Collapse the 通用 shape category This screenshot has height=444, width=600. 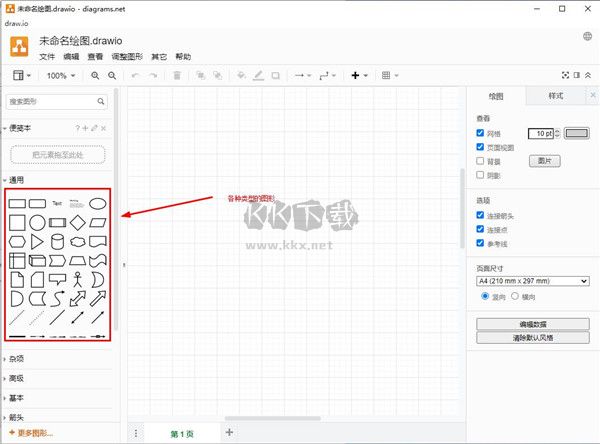pos(16,180)
